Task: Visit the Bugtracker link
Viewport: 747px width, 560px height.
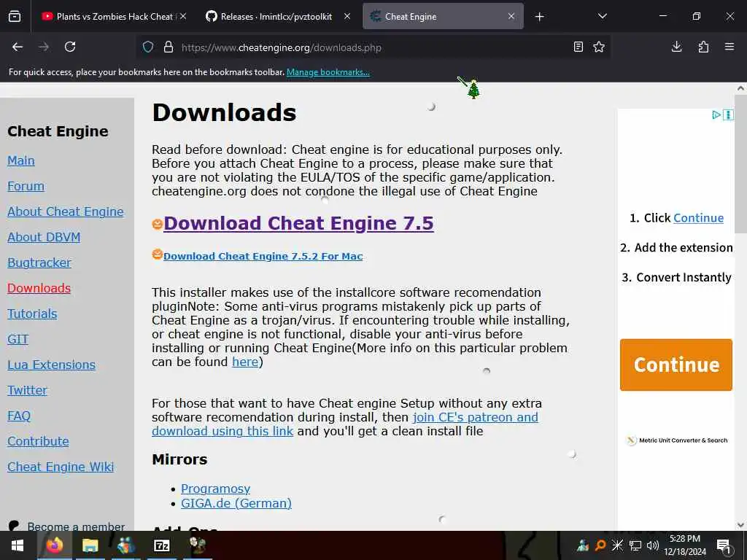Action: click(x=39, y=262)
